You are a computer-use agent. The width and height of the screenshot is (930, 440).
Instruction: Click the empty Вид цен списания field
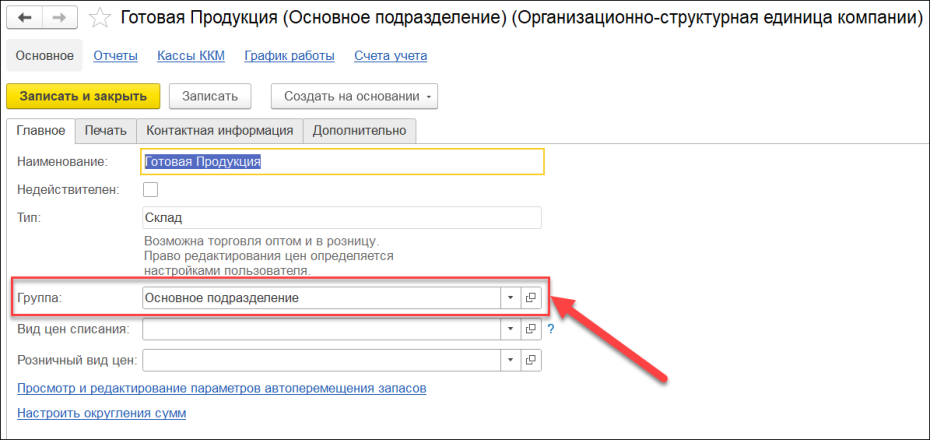pyautogui.click(x=321, y=328)
